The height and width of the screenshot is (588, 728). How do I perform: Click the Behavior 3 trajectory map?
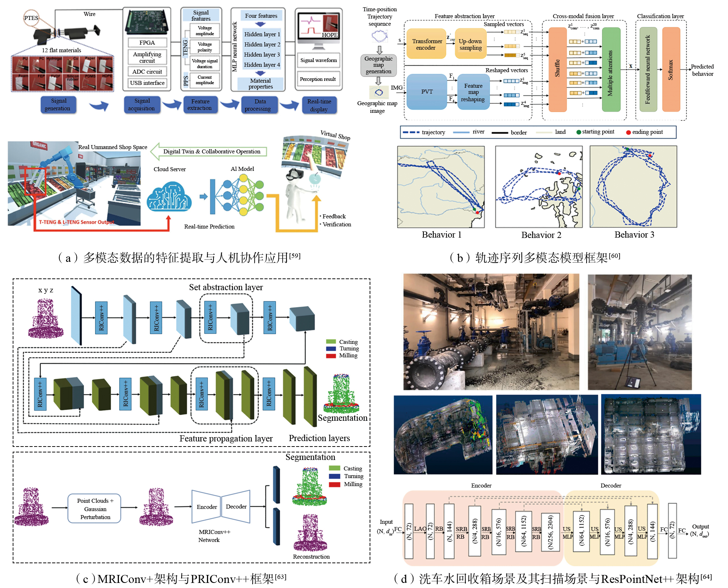(633, 187)
